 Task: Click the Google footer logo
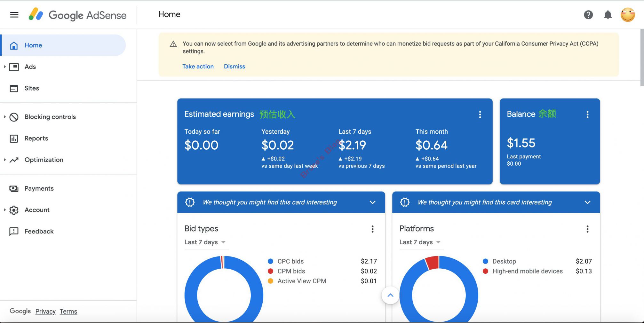pos(20,311)
